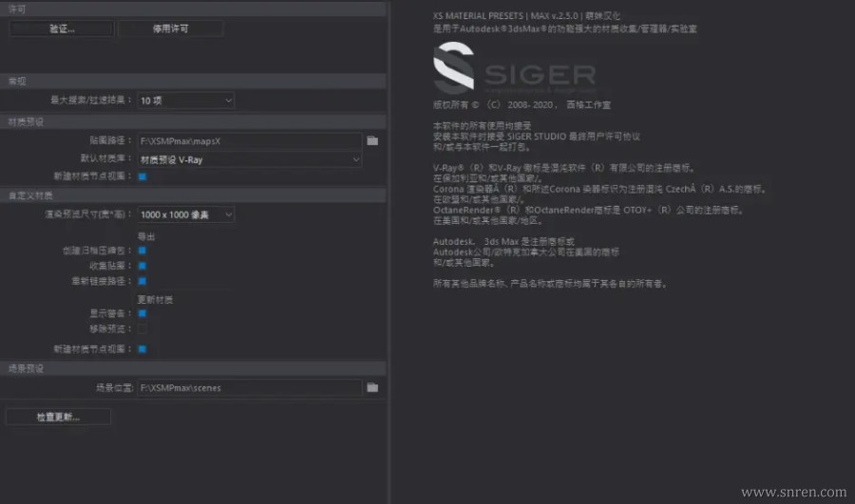Click the 场景预设 section header
The height and width of the screenshot is (504, 855).
coord(193,368)
